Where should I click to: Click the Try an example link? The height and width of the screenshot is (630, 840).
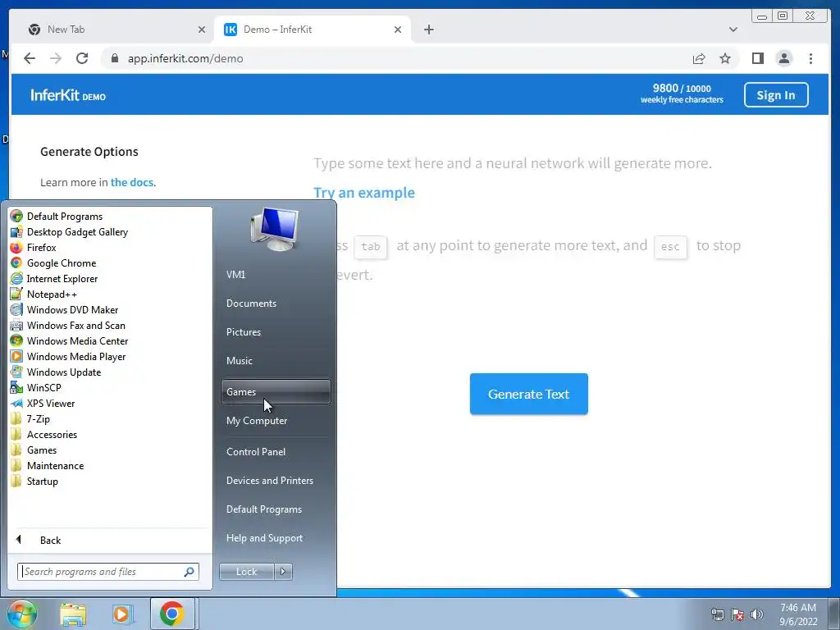tap(363, 193)
